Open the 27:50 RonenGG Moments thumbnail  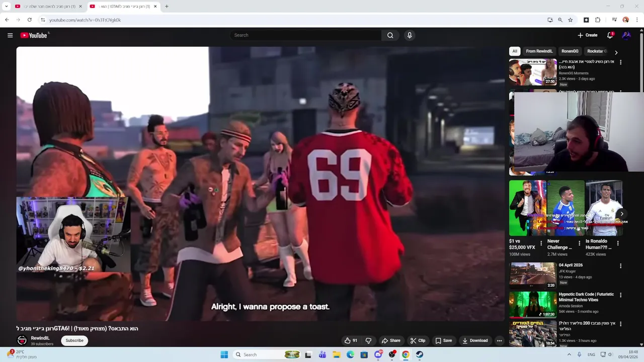533,72
